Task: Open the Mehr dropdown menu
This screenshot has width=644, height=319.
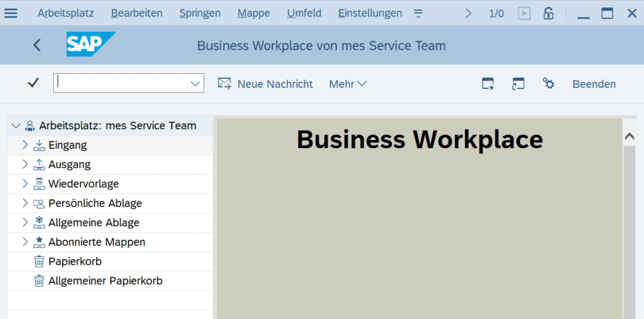Action: click(x=348, y=84)
